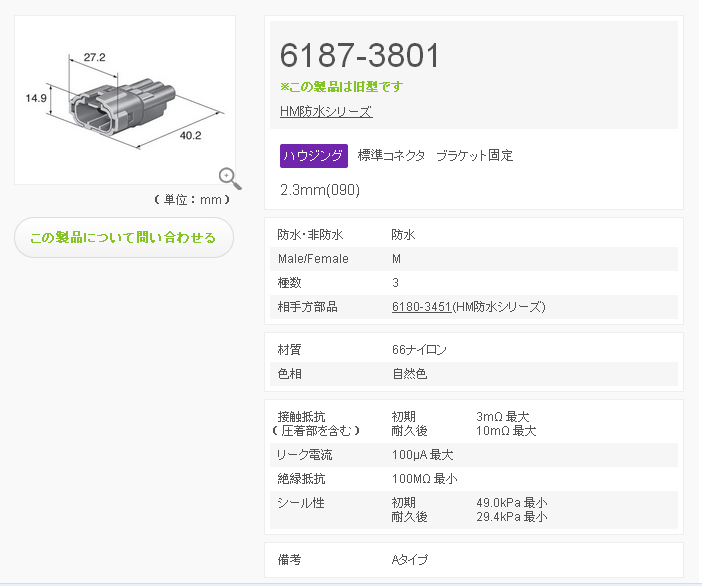Click the 2.3mm(090) size text
Screen dimensions: 702x586
tap(320, 189)
